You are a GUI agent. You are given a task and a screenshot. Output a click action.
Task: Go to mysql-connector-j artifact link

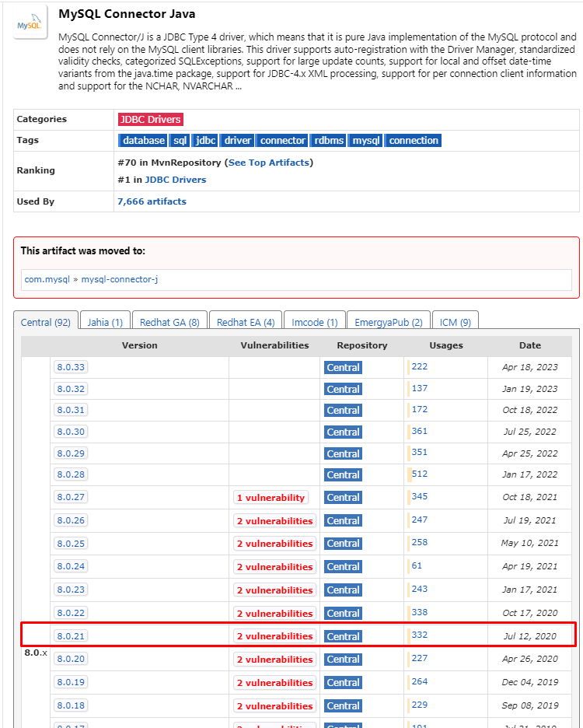pos(120,279)
